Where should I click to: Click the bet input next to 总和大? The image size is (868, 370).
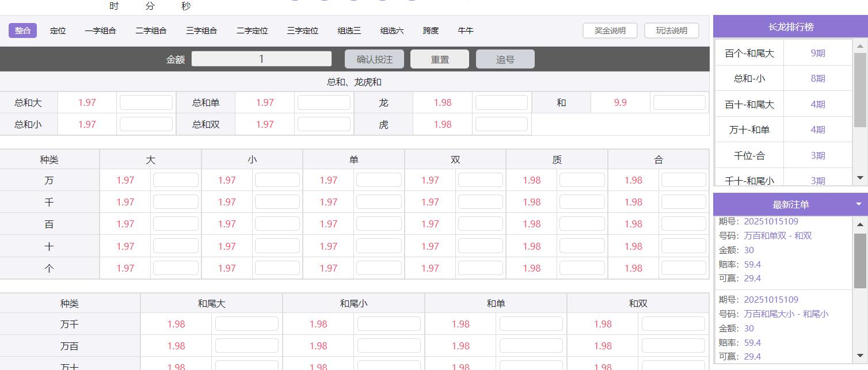click(x=146, y=102)
